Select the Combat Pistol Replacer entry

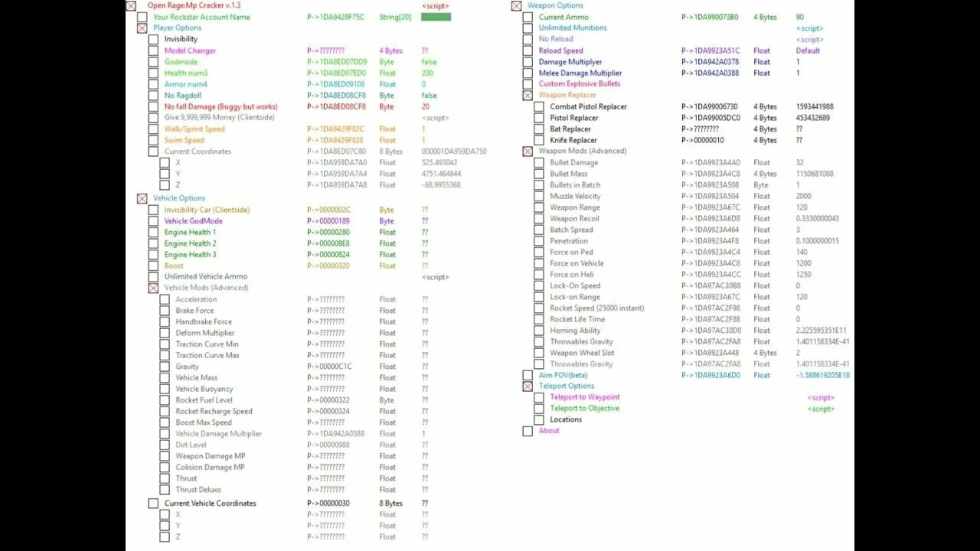588,106
